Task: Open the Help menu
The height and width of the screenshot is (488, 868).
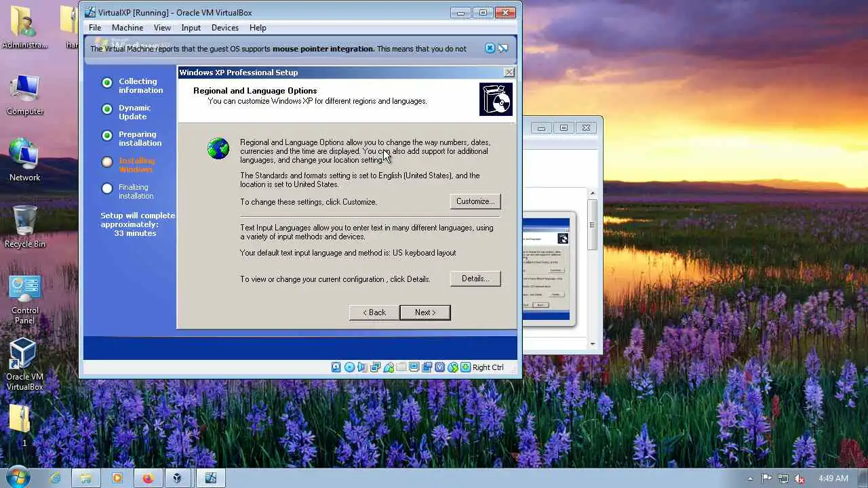Action: click(258, 28)
